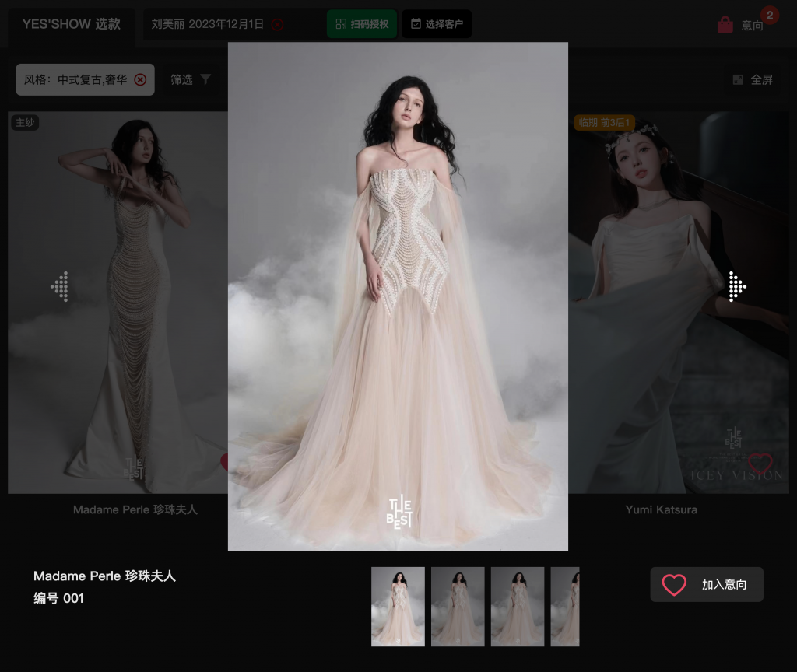Click the grey Madame Perle 珍珠夫人 caption
The width and height of the screenshot is (797, 672).
click(x=135, y=510)
